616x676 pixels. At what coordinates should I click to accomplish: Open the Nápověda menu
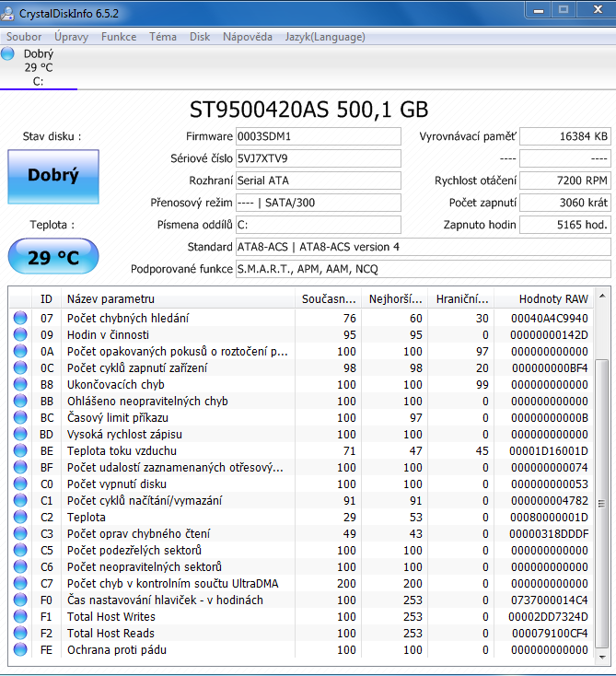(248, 37)
